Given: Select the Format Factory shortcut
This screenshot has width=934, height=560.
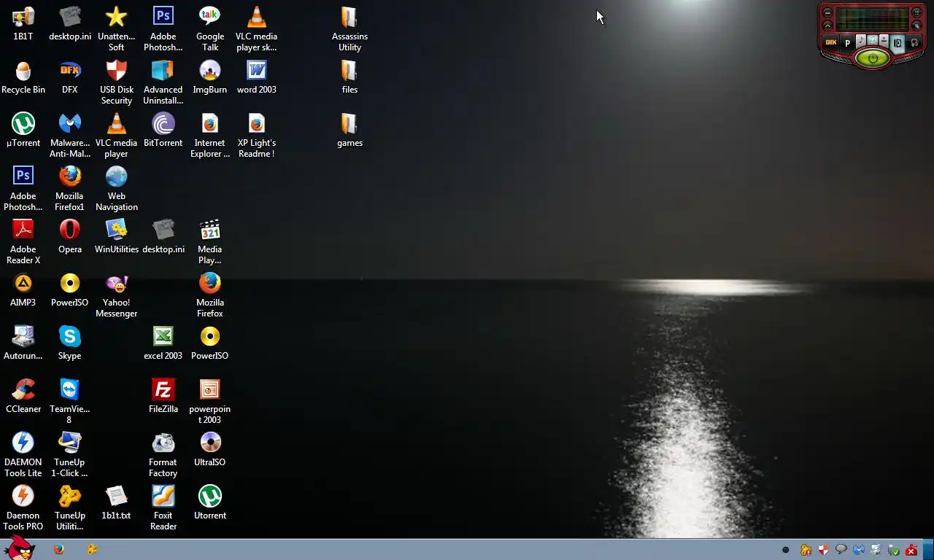Looking at the screenshot, I should pyautogui.click(x=163, y=455).
